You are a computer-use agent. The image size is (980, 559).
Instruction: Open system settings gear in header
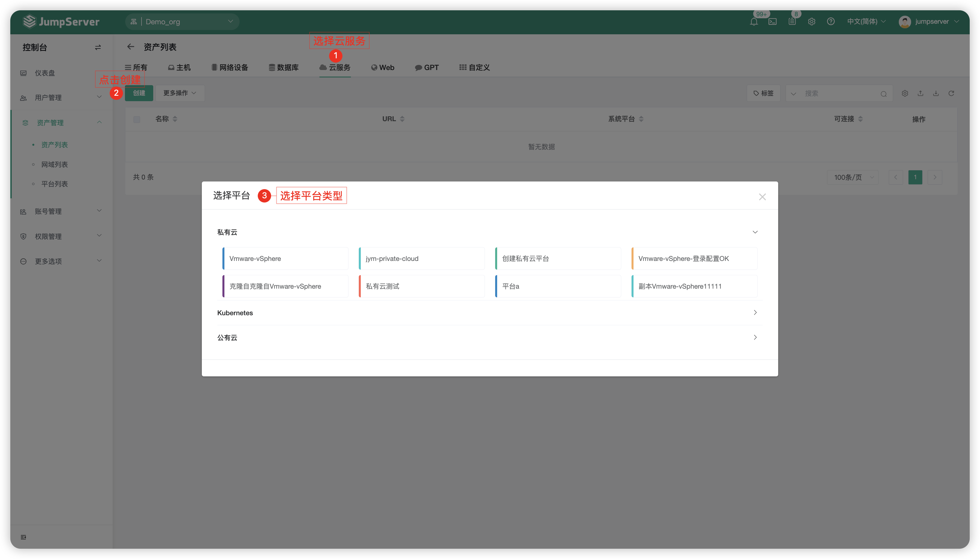click(x=811, y=21)
